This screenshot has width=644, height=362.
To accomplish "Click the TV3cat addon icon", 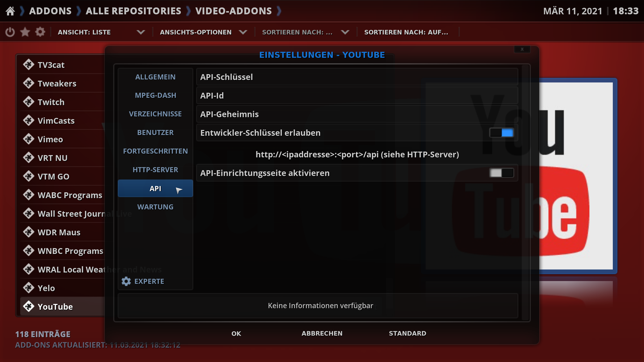I will point(29,65).
